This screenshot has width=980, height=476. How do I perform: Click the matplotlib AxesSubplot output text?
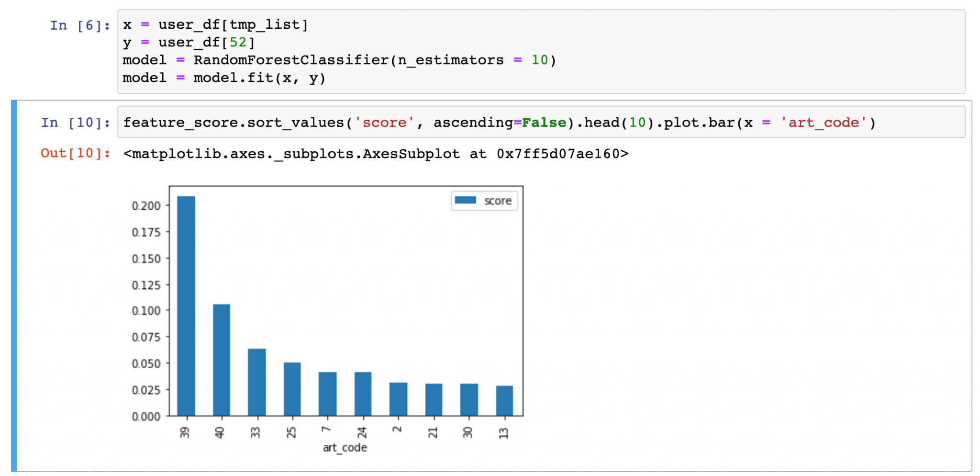[x=376, y=154]
